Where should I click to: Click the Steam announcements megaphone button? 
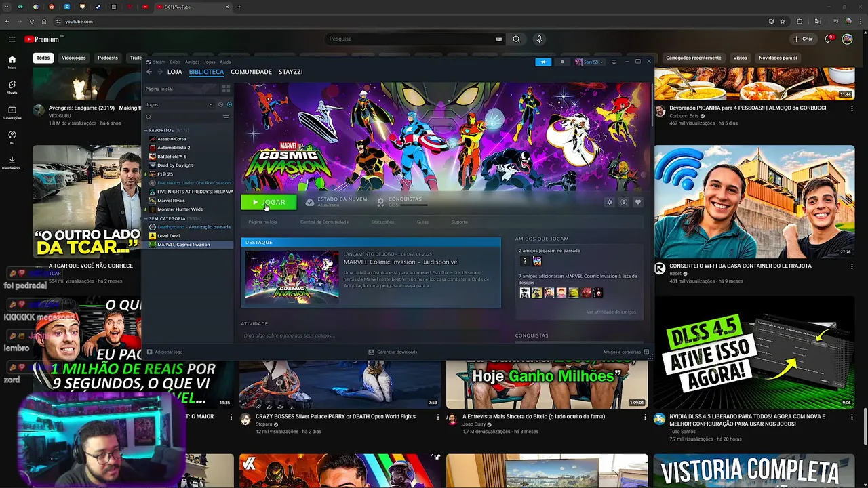[x=543, y=62]
